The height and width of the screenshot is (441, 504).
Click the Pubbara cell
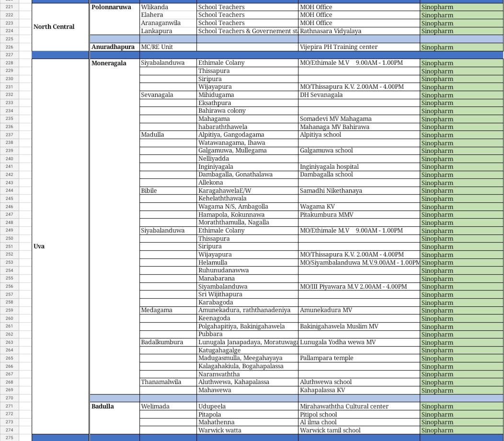[x=248, y=334]
